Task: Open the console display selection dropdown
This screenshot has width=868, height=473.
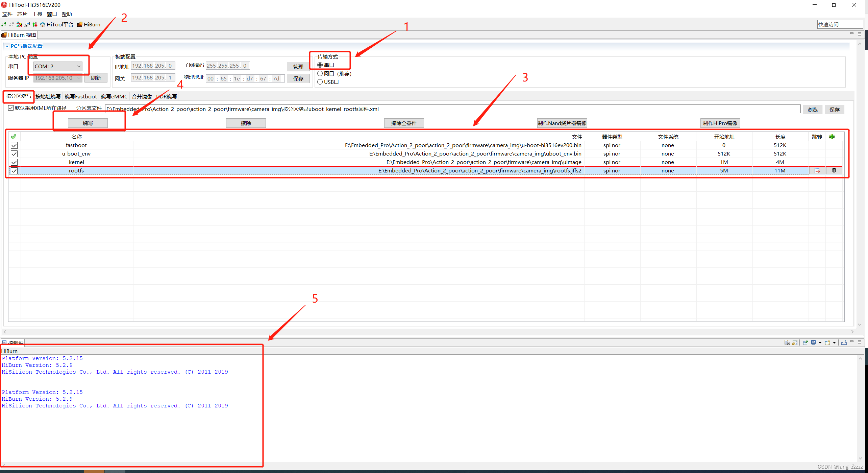Action: point(820,342)
